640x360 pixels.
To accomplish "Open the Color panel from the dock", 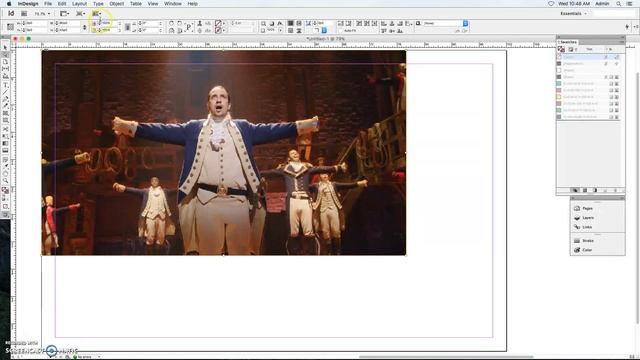I will (587, 250).
